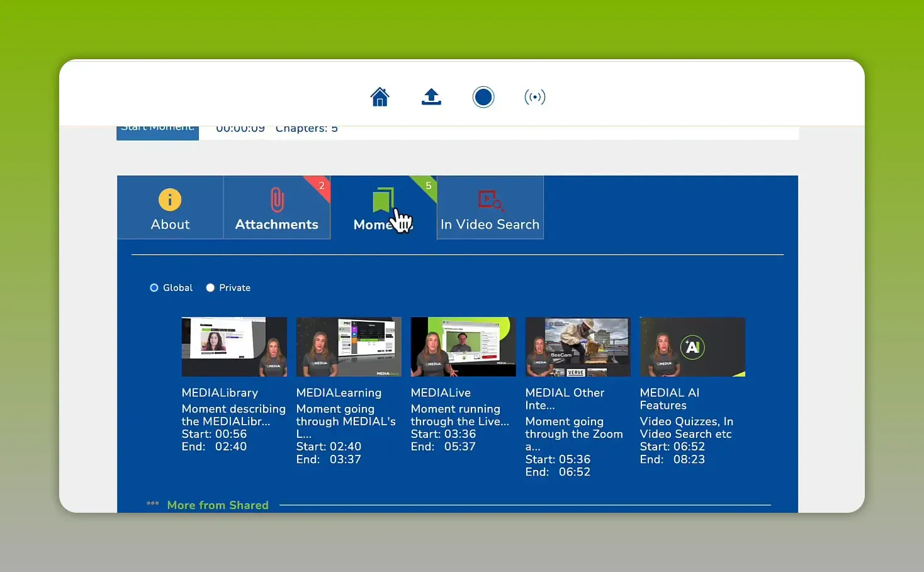
Task: Click the MEDIALearning moment title
Action: coord(339,393)
